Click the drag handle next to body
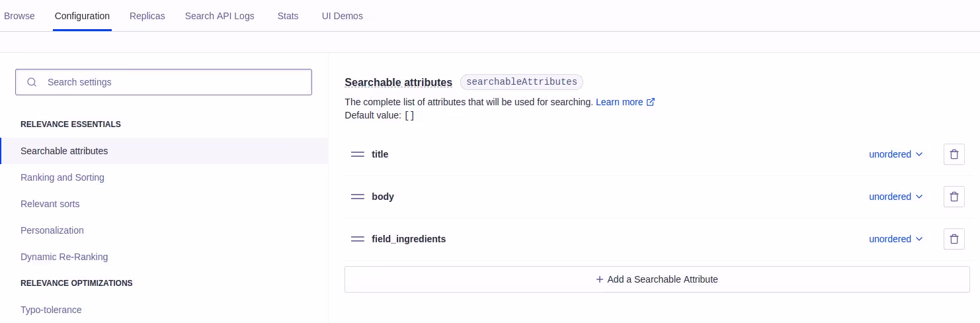This screenshot has width=980, height=323. point(358,197)
